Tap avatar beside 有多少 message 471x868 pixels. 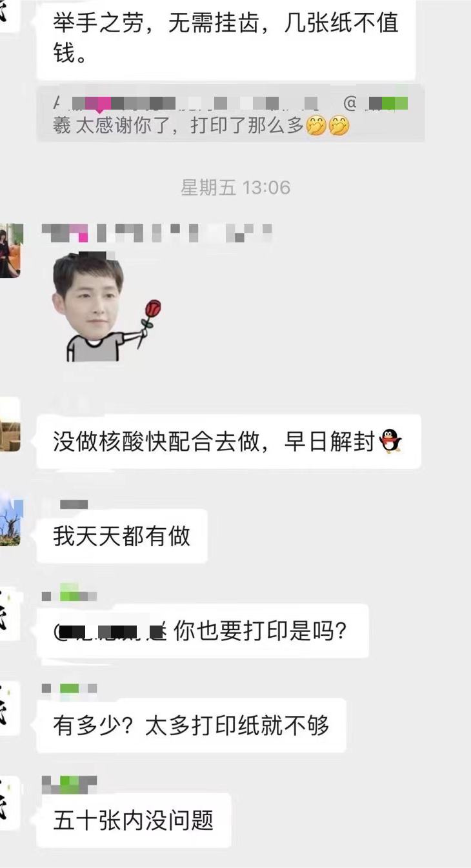coord(10,708)
